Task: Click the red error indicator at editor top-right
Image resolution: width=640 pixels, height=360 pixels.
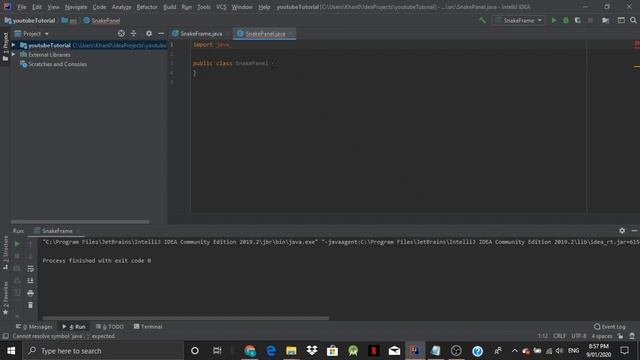Action: [x=637, y=44]
